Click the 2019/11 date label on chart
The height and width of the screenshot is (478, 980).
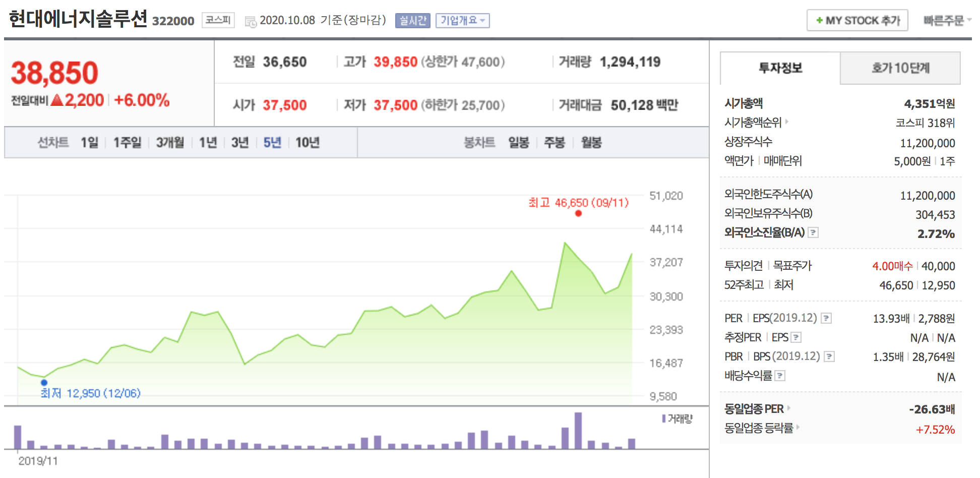(38, 461)
